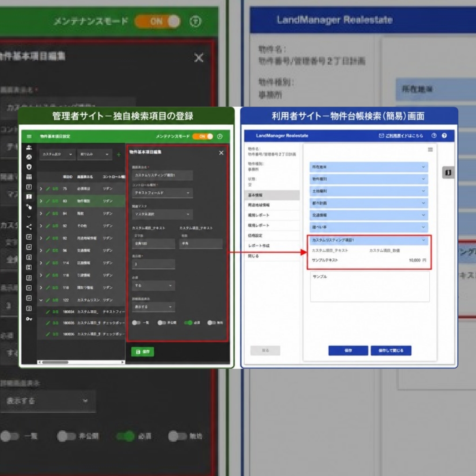Expand the 交通情報 accordion in the user site
Viewport: 476px width, 476px height.
click(369, 215)
